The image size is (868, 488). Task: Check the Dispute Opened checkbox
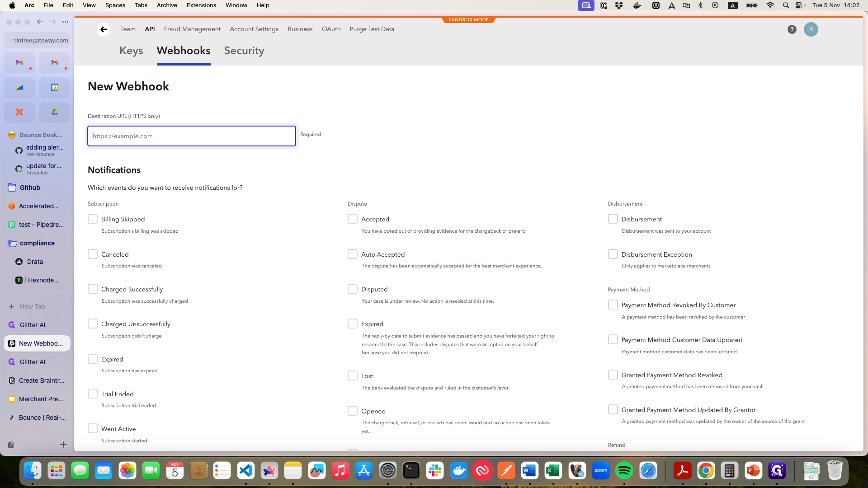pyautogui.click(x=353, y=411)
